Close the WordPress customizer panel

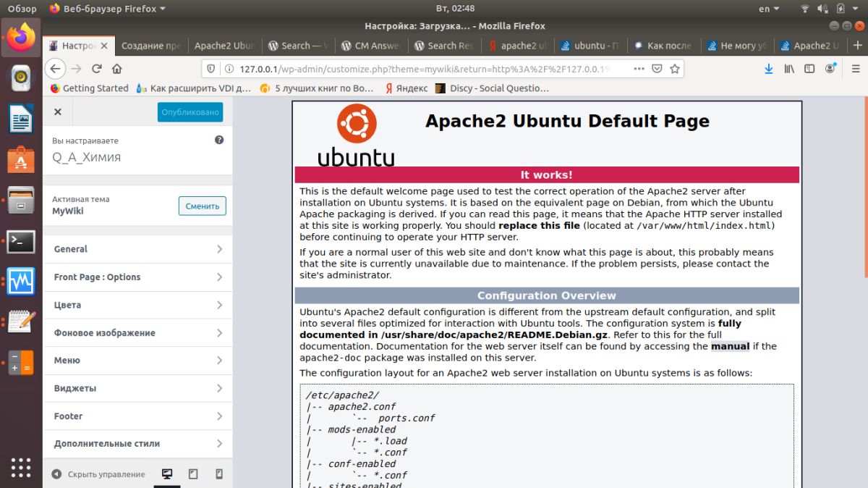click(58, 112)
